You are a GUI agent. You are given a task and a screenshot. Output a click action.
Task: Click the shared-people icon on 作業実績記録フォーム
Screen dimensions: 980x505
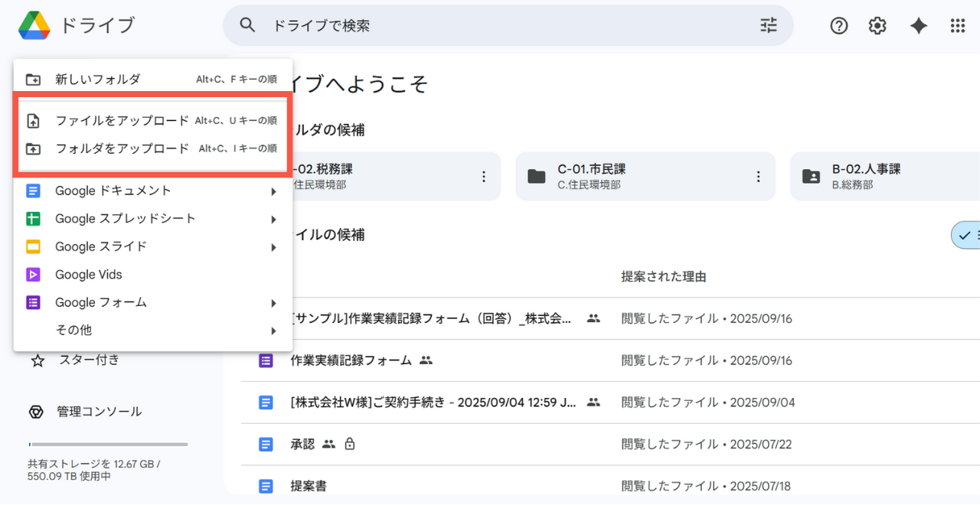tap(426, 360)
